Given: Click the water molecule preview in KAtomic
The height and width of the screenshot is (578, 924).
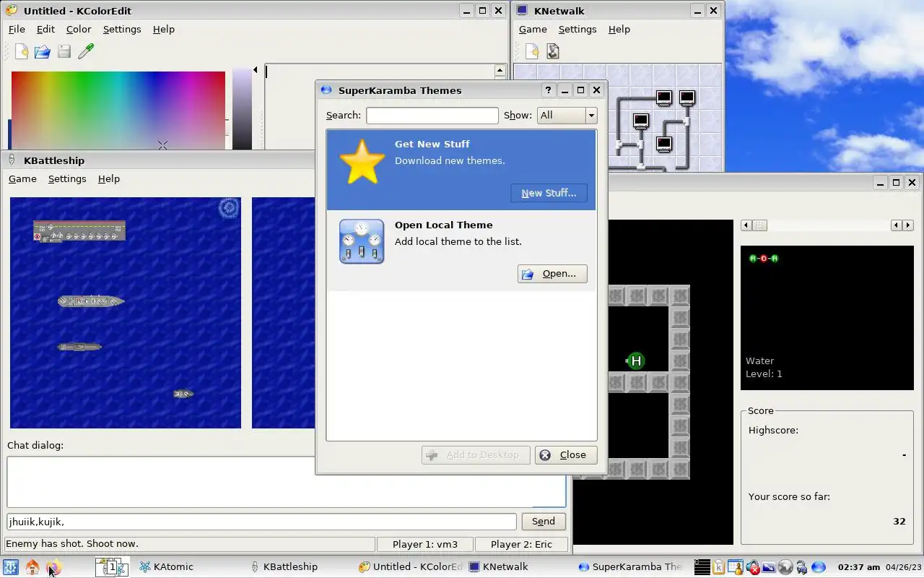Looking at the screenshot, I should [764, 259].
